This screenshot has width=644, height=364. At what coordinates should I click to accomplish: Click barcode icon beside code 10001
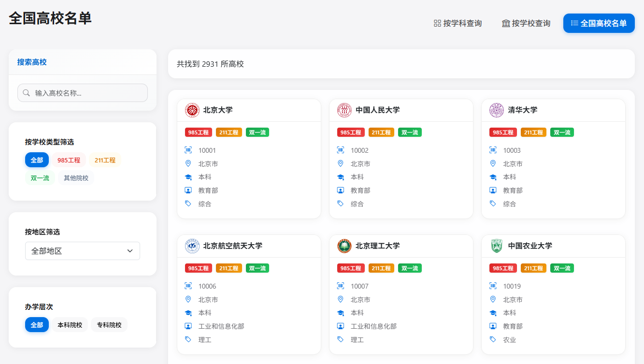[x=188, y=150]
